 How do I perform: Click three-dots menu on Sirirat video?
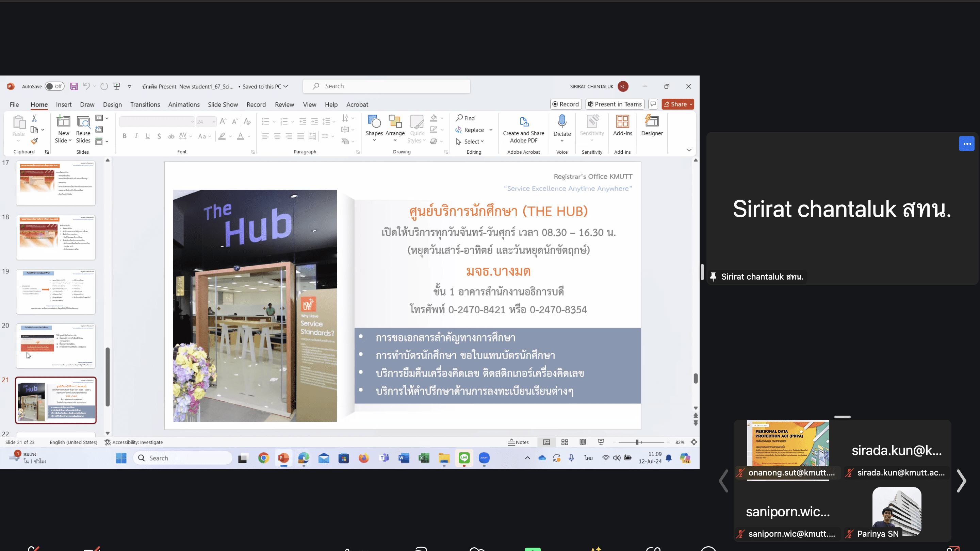967,144
